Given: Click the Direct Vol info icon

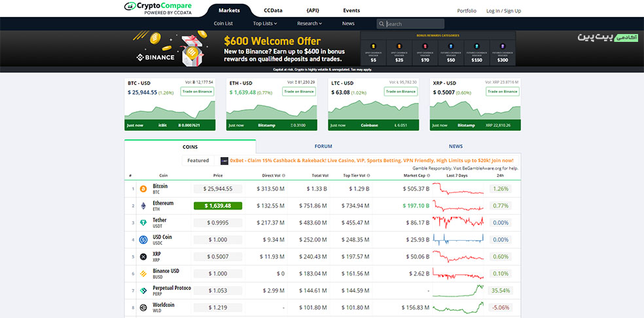Looking at the screenshot, I should (284, 175).
